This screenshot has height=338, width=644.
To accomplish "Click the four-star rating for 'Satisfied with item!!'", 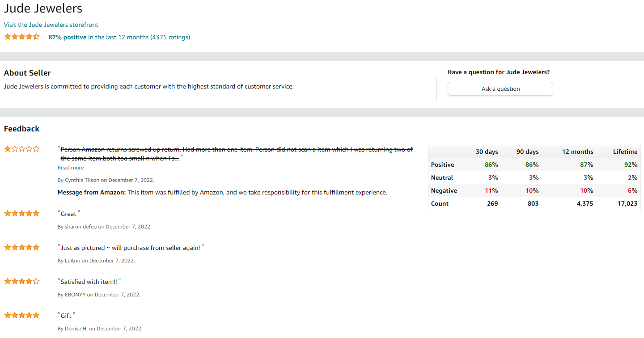I will point(22,281).
